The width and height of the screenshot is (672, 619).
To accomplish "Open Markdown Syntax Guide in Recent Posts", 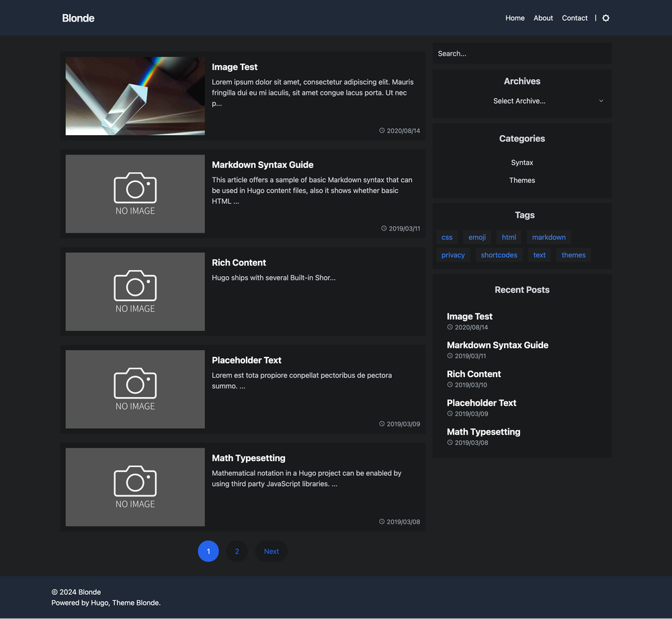I will (497, 345).
